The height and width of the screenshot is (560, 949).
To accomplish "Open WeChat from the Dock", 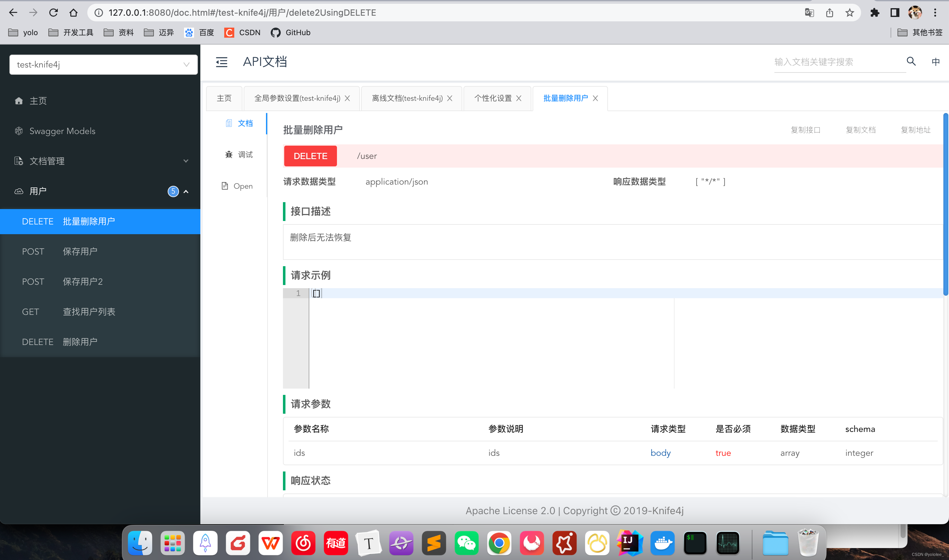I will [467, 543].
